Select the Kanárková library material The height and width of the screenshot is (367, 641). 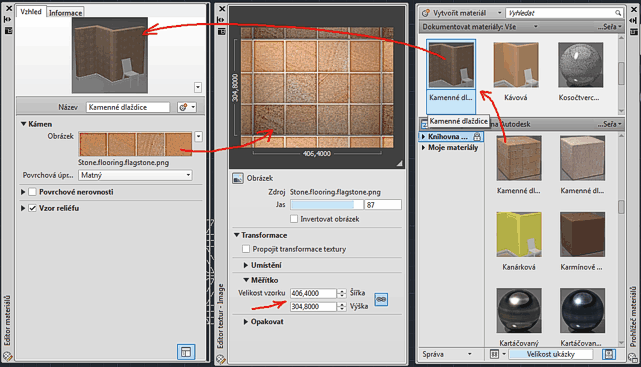pyautogui.click(x=519, y=234)
